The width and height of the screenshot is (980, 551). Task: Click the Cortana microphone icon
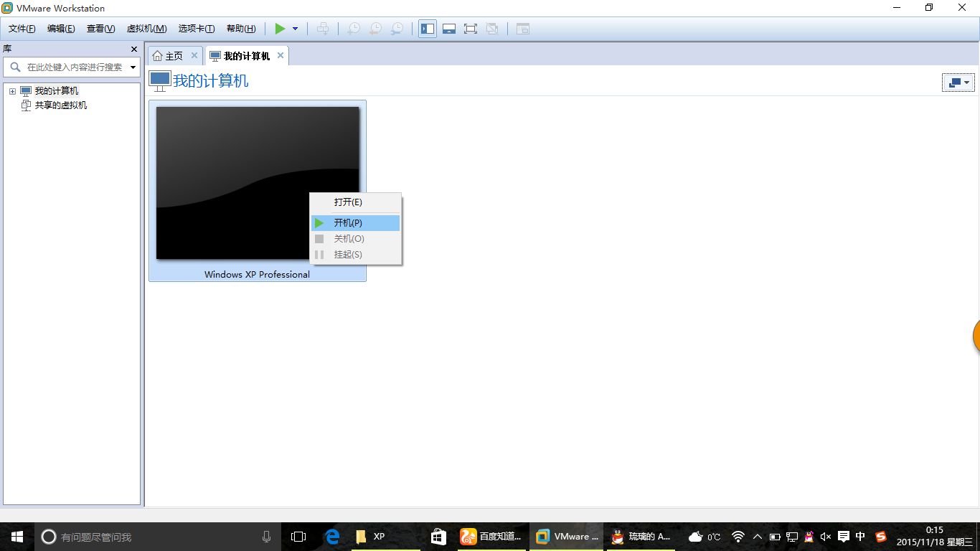[x=266, y=537]
